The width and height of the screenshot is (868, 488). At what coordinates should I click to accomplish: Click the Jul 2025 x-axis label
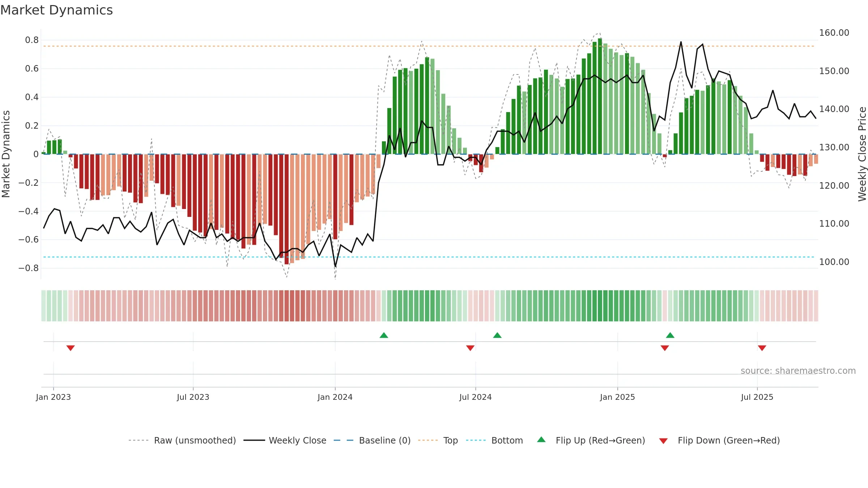tap(757, 397)
